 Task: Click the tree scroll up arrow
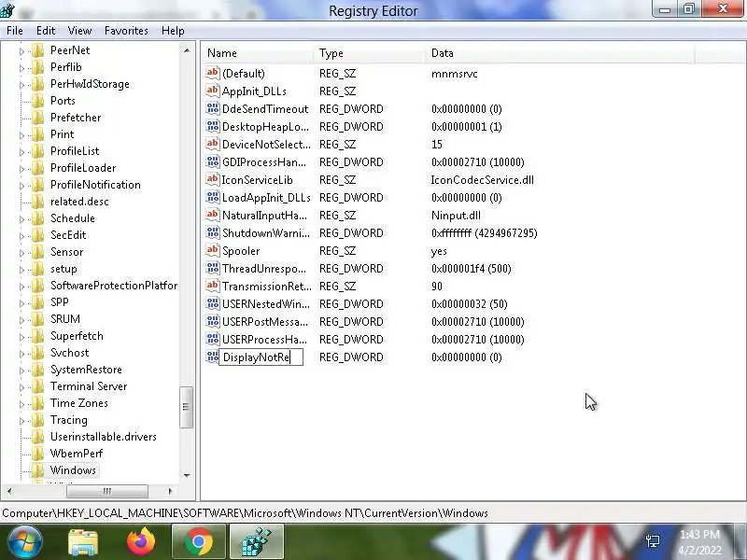(187, 50)
